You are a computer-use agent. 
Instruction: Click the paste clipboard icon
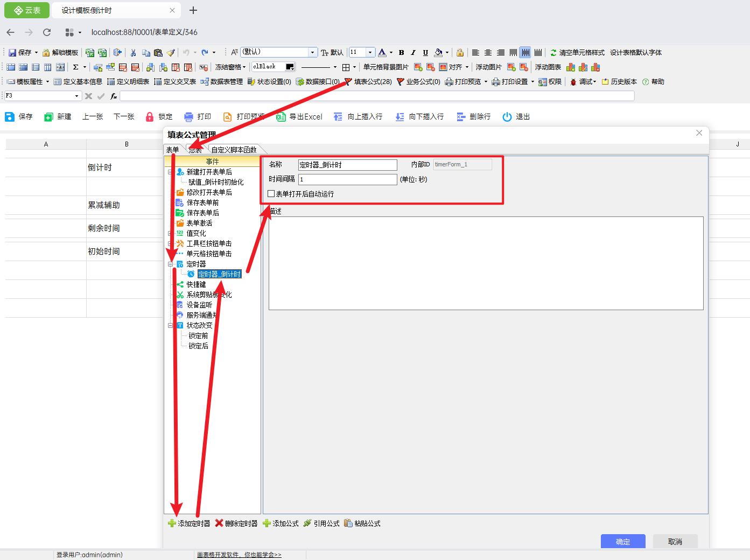158,53
